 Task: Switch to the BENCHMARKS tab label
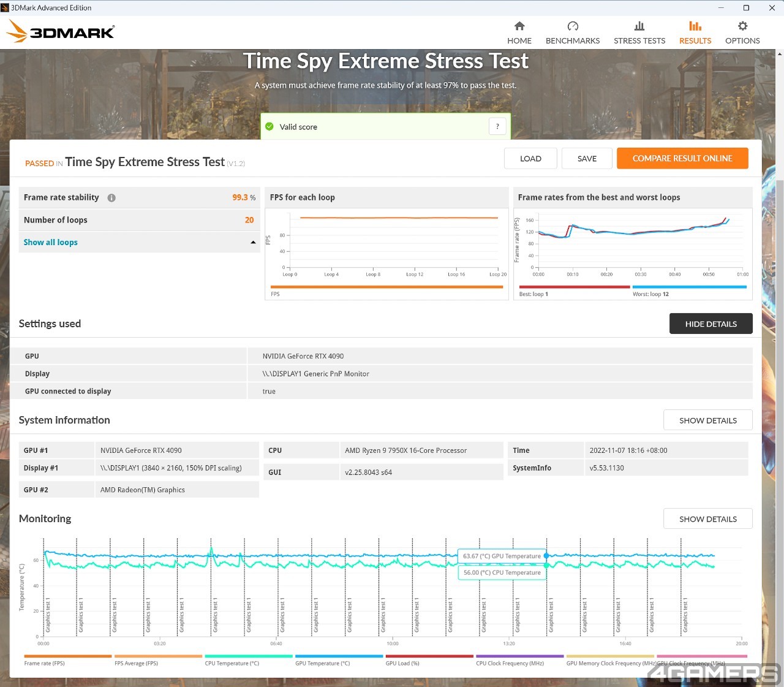[573, 40]
